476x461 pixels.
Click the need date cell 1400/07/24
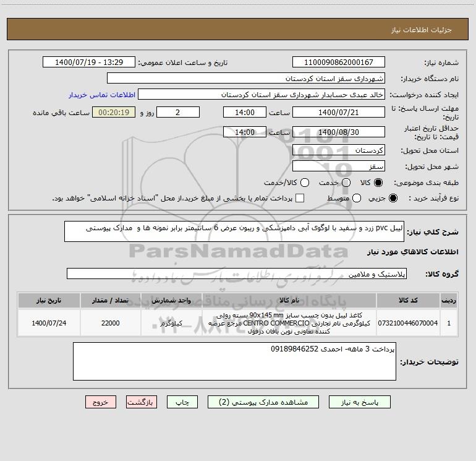[49, 323]
